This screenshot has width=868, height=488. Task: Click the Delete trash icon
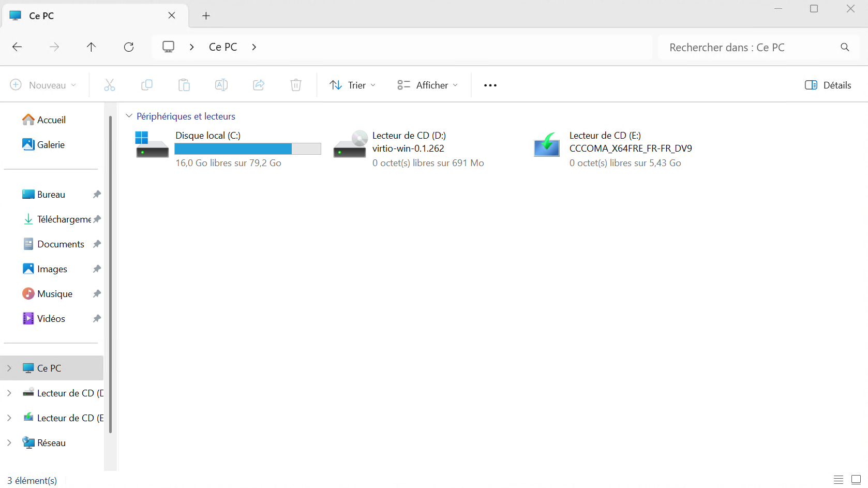click(296, 85)
